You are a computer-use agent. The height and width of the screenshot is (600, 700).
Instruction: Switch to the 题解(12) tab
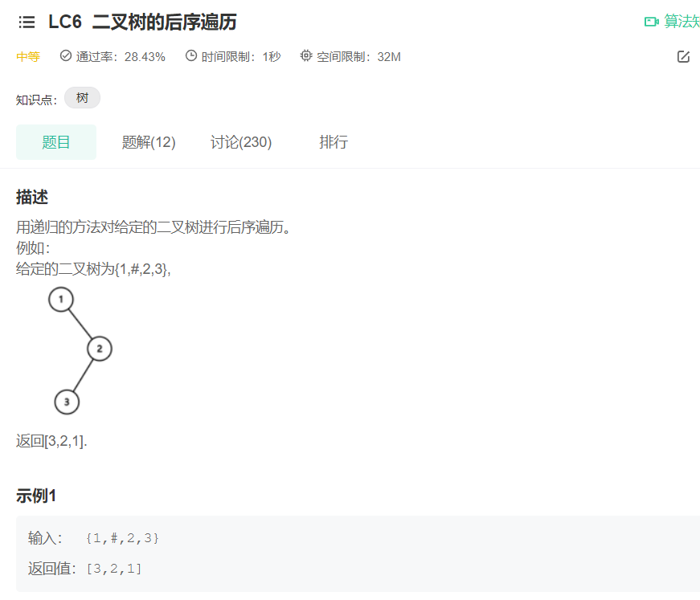(149, 142)
